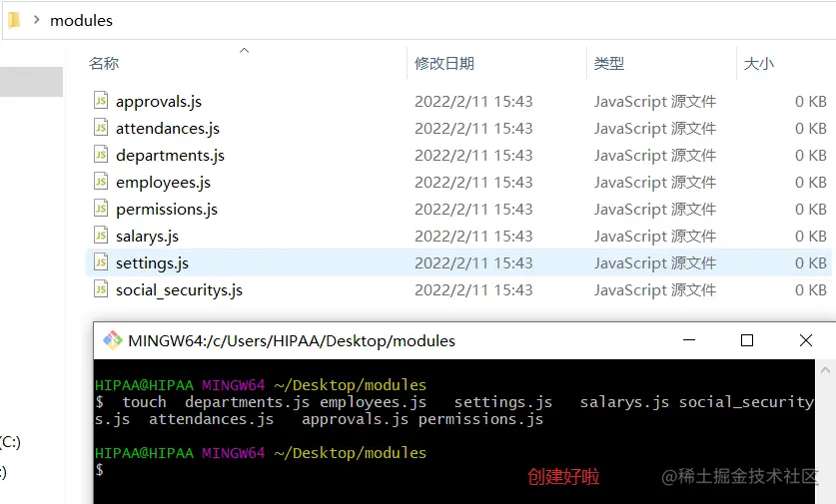
Task: Click the social_securitys.js file icon
Action: [x=101, y=289]
